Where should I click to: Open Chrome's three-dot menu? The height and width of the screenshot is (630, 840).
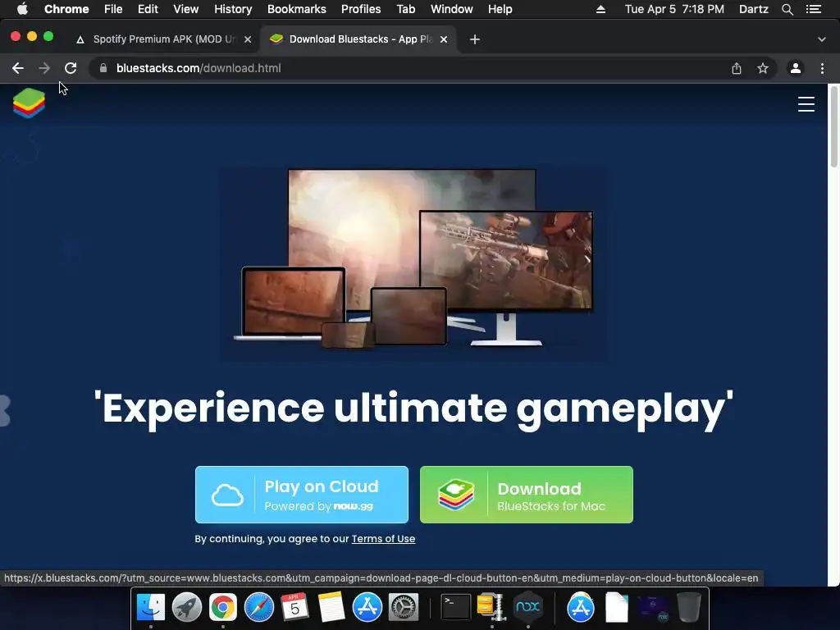822,68
